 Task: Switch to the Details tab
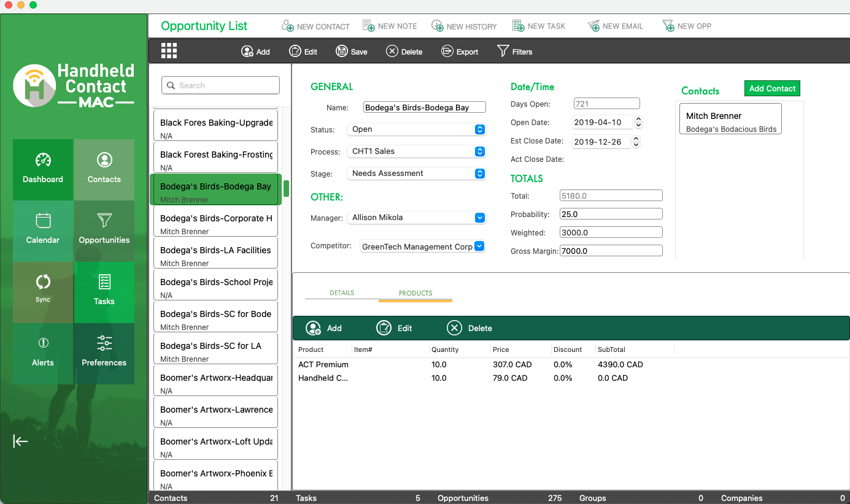click(x=342, y=293)
